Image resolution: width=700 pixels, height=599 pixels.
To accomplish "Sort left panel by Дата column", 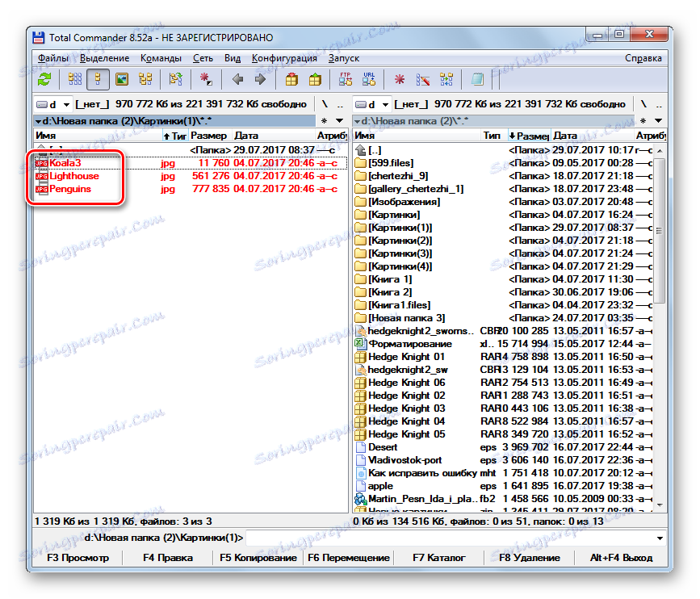I will [274, 136].
